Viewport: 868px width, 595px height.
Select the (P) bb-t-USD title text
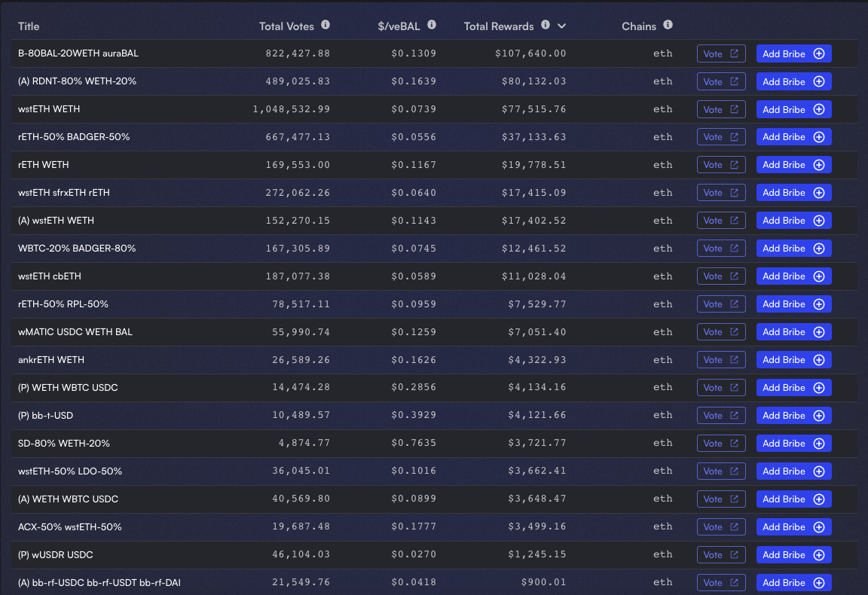click(x=45, y=416)
